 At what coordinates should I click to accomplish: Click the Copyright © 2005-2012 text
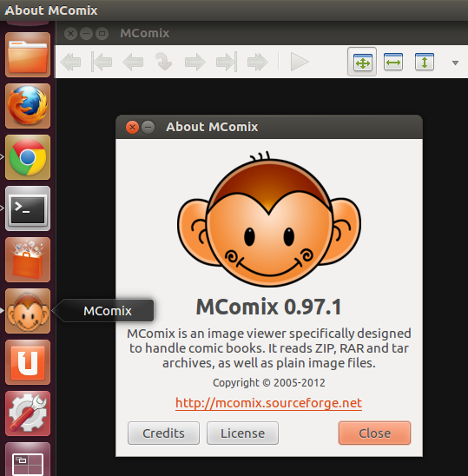[x=269, y=383]
